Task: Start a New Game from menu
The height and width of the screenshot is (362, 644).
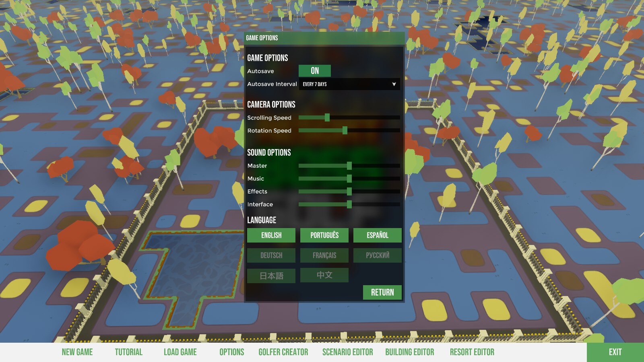Action: 77,352
